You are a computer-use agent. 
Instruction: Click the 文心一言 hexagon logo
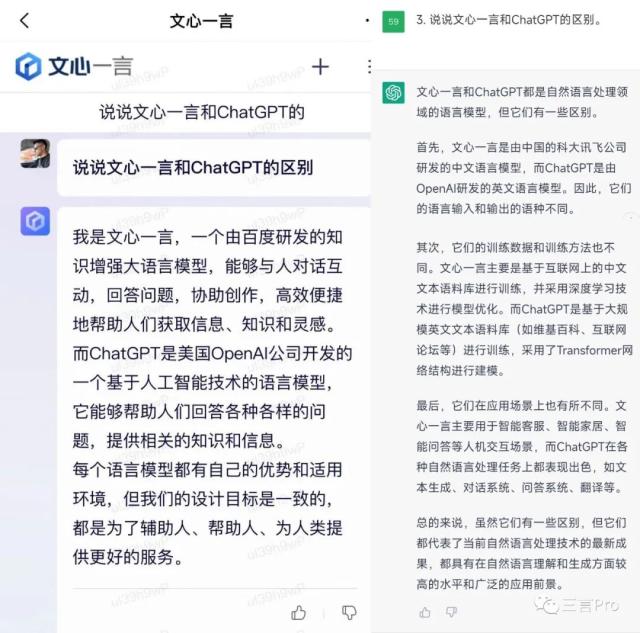28,66
